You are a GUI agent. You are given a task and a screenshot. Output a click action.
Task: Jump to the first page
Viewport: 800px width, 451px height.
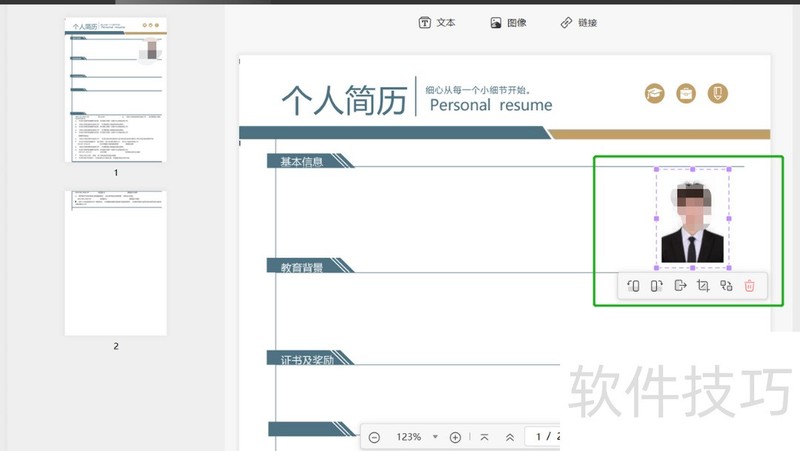484,437
